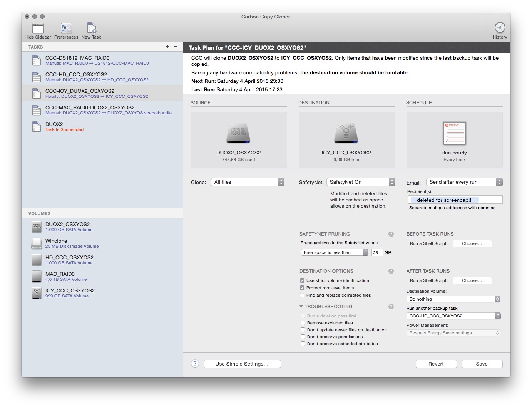Enable Don't update newer files on destination
The image size is (532, 408).
coord(303,330)
